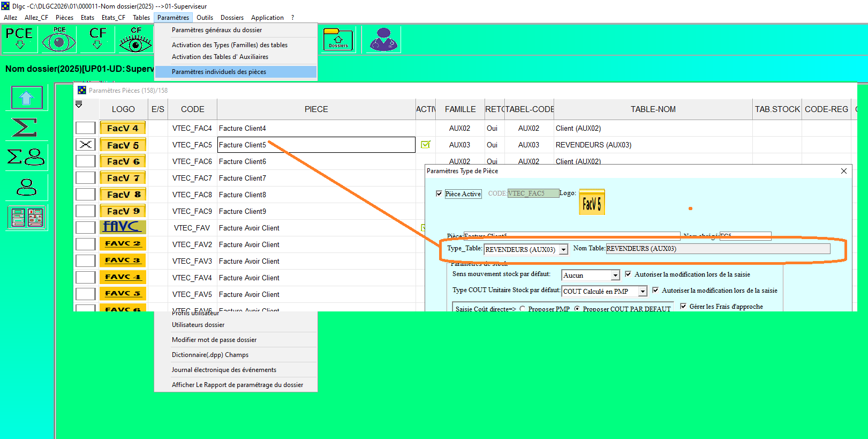Screen dimensions: 868x439
Task: Expand Type COUT Unitaire Stock dropdown
Action: coord(643,292)
